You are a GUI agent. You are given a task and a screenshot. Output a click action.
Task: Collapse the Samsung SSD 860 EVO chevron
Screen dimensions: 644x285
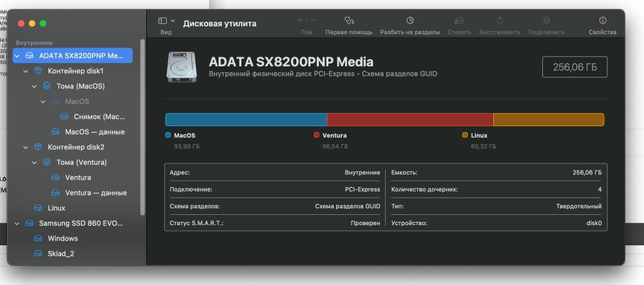coord(17,223)
